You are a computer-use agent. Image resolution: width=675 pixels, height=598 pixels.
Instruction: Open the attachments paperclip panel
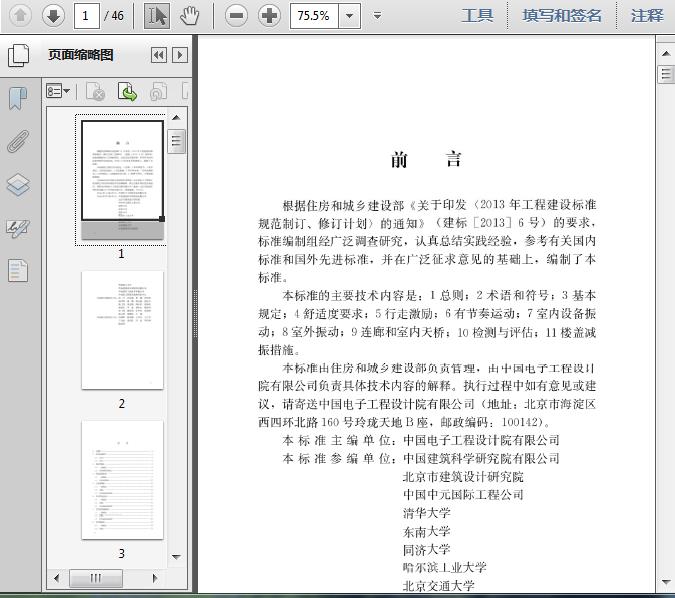pos(18,141)
